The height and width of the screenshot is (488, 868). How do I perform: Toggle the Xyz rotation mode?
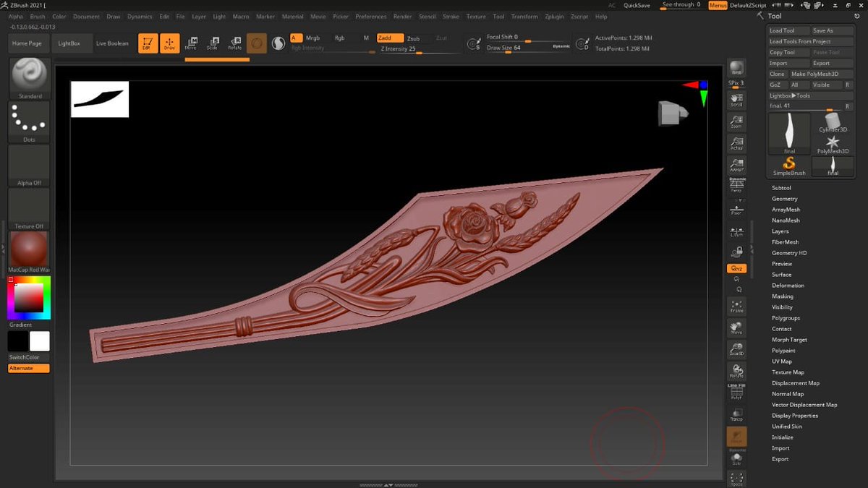tap(736, 269)
